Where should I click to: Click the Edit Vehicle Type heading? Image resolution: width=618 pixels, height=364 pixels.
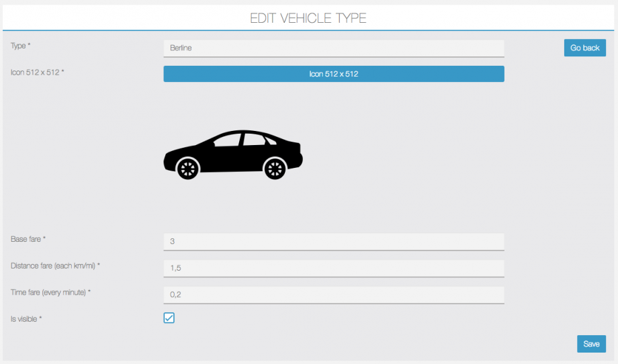308,18
